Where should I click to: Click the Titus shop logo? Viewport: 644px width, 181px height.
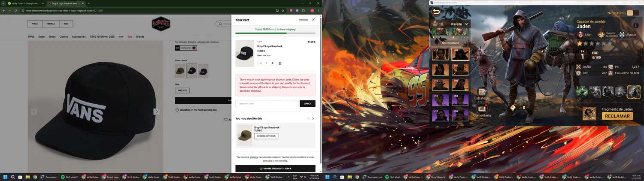tap(161, 24)
